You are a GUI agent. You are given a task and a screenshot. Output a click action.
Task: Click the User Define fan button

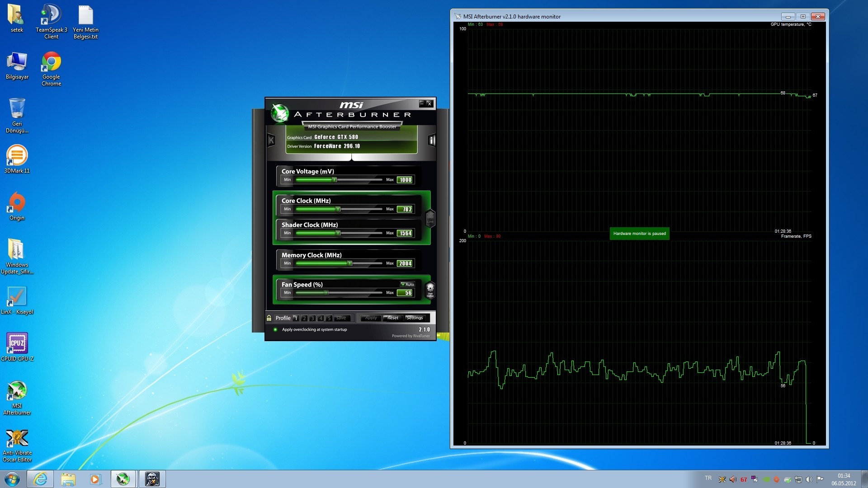[x=430, y=290]
